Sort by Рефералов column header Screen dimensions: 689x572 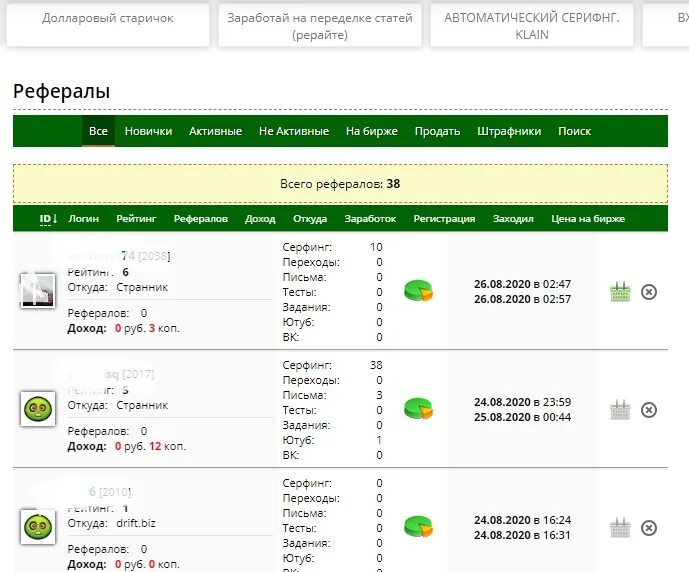[x=201, y=219]
